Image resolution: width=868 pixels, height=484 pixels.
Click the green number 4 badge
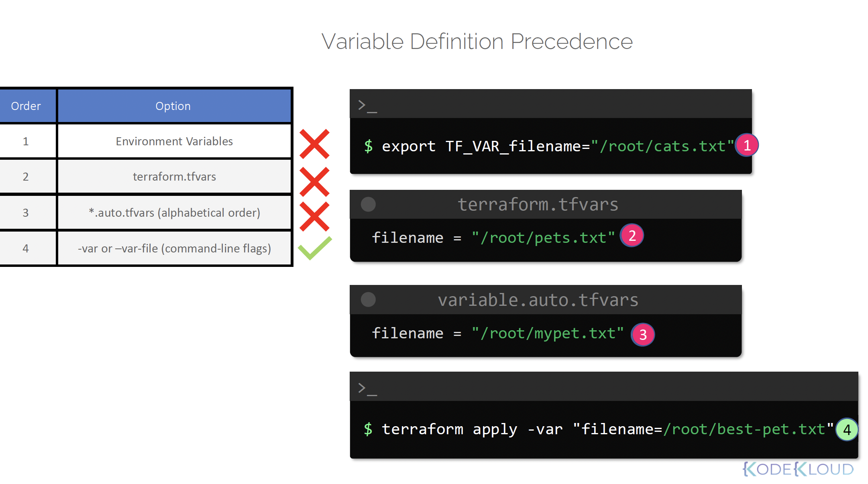[847, 430]
